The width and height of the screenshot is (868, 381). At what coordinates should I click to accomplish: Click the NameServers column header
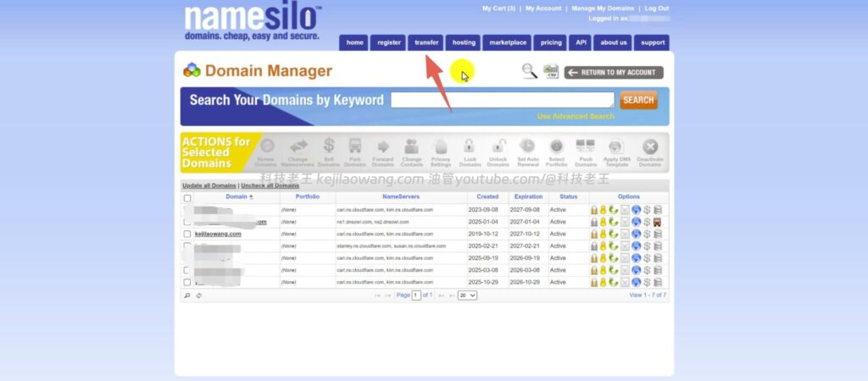click(401, 197)
